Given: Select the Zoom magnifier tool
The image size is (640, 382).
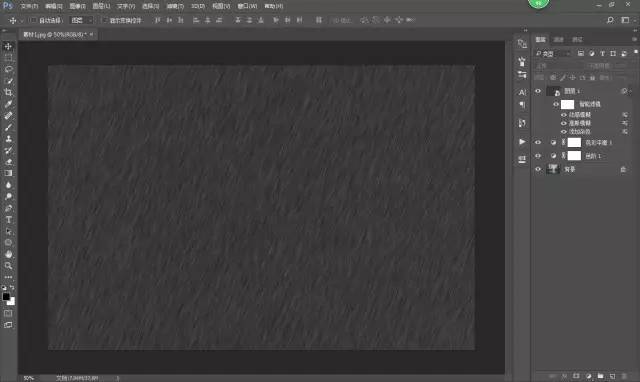Looking at the screenshot, I should click(8, 266).
